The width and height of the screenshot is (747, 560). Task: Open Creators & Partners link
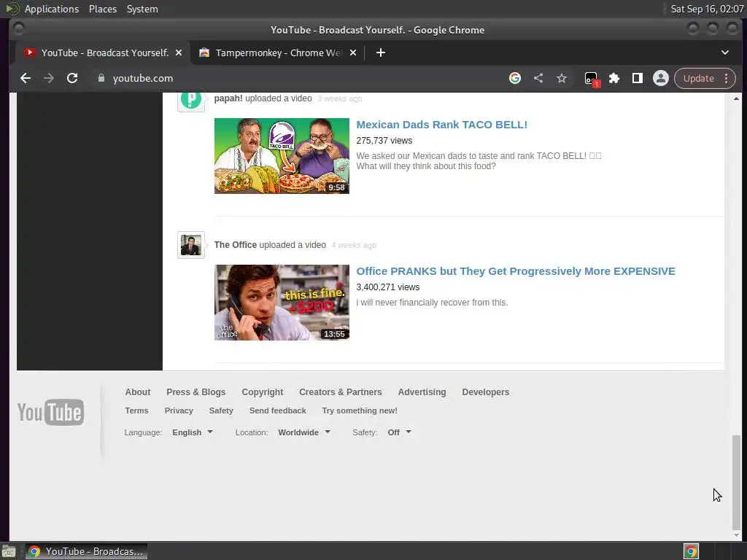pyautogui.click(x=340, y=392)
